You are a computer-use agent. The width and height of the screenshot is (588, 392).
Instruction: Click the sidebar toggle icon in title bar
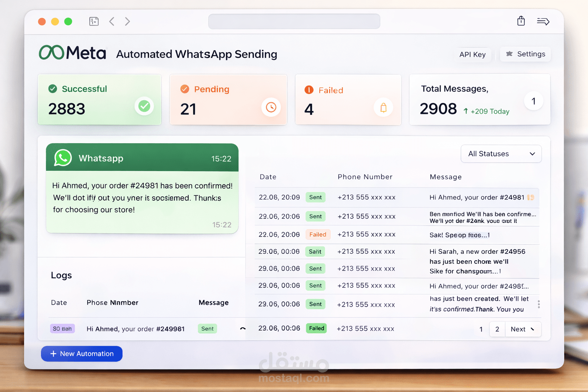pyautogui.click(x=94, y=21)
